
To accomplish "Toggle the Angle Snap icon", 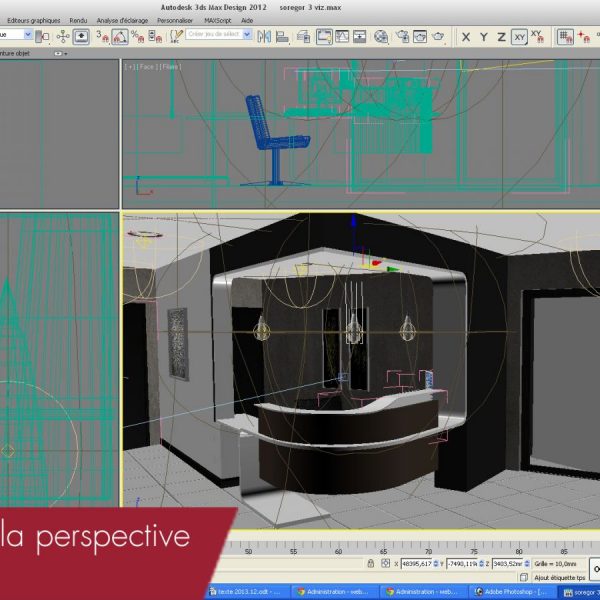I will pyautogui.click(x=120, y=37).
